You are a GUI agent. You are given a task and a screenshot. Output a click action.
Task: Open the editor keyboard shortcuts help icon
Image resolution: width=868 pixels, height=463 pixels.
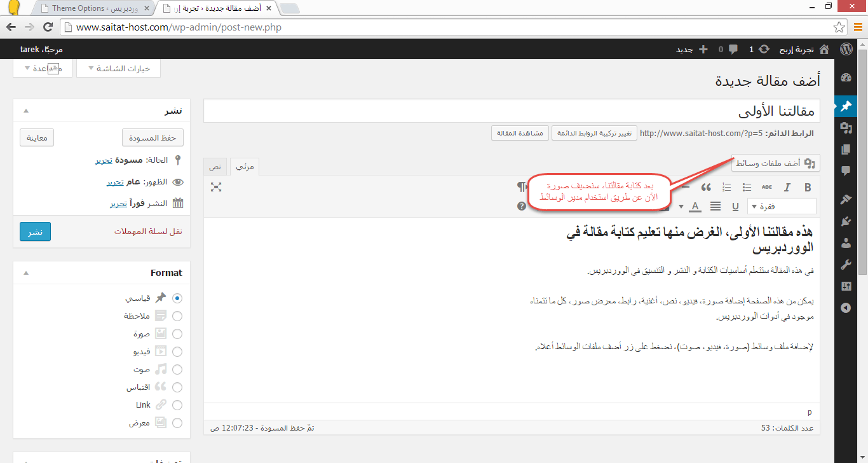click(x=522, y=206)
